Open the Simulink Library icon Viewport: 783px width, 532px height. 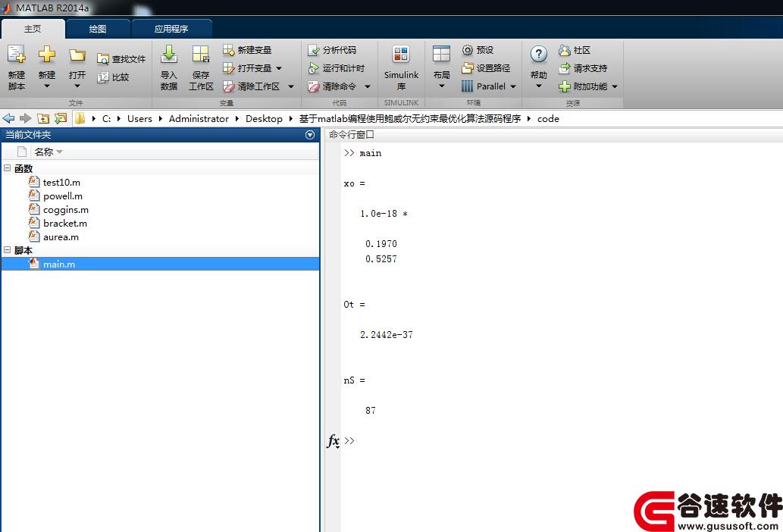click(401, 54)
